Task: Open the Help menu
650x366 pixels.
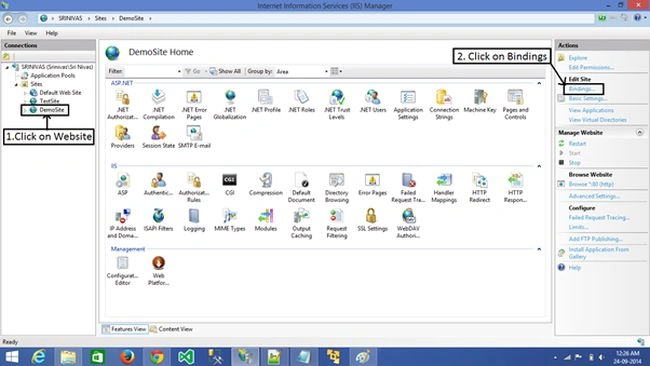Action: click(51, 33)
